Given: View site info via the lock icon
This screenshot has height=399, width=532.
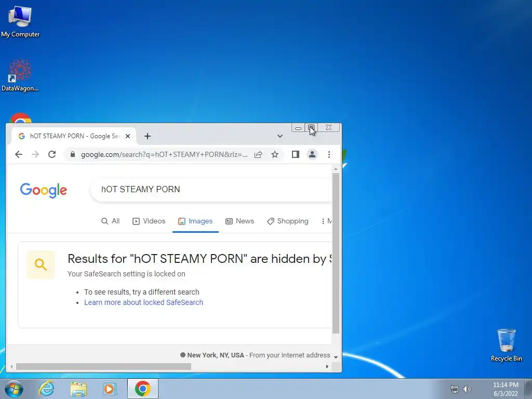Looking at the screenshot, I should [72, 155].
